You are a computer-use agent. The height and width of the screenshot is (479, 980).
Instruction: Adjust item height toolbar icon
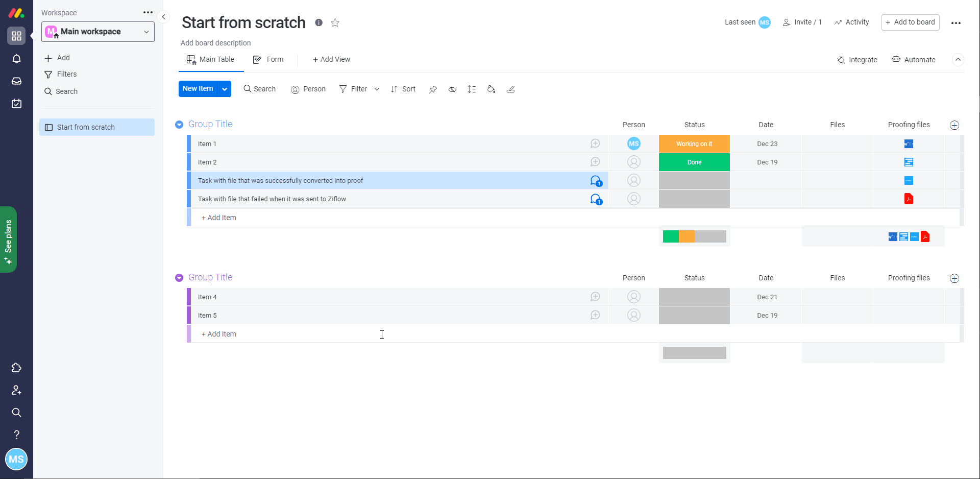(472, 89)
